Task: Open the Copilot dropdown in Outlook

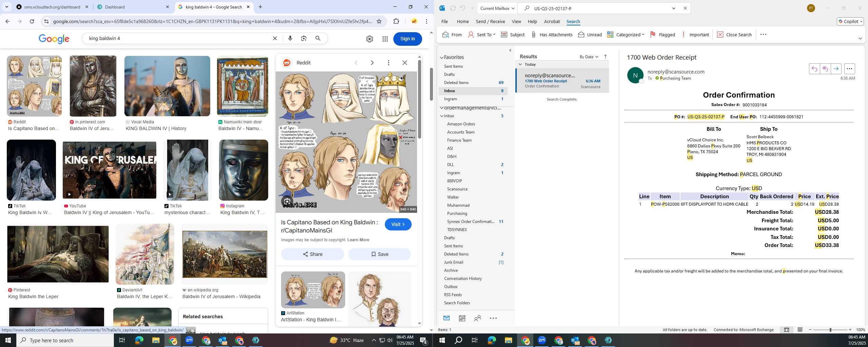Action: 850,21
